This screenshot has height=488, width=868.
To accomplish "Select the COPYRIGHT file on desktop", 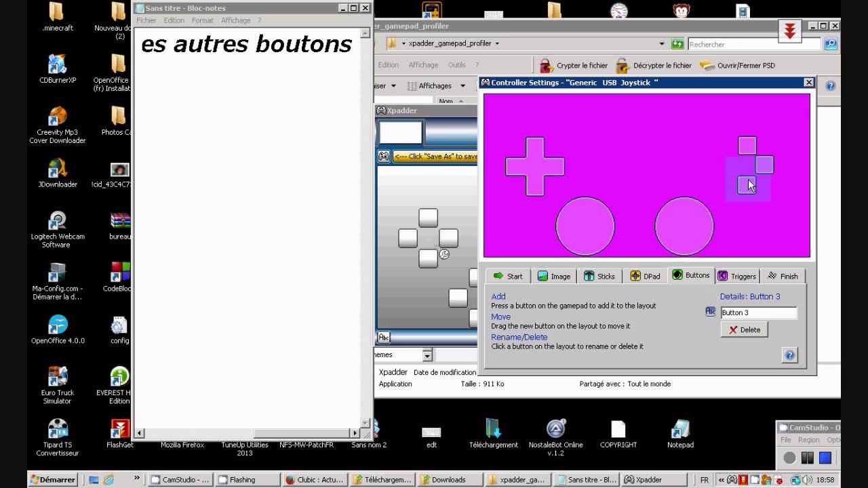I will tap(618, 434).
